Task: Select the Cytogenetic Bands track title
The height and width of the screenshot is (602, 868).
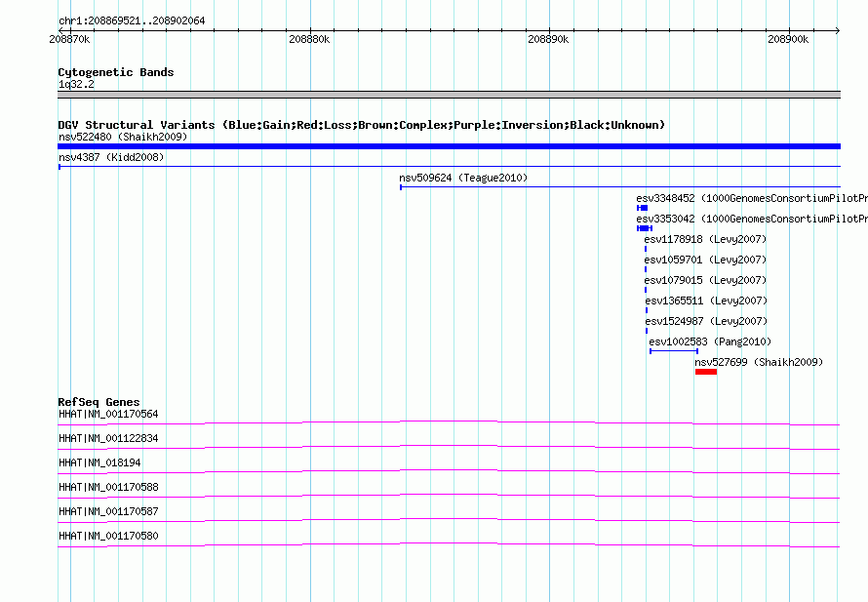Action: coord(116,72)
